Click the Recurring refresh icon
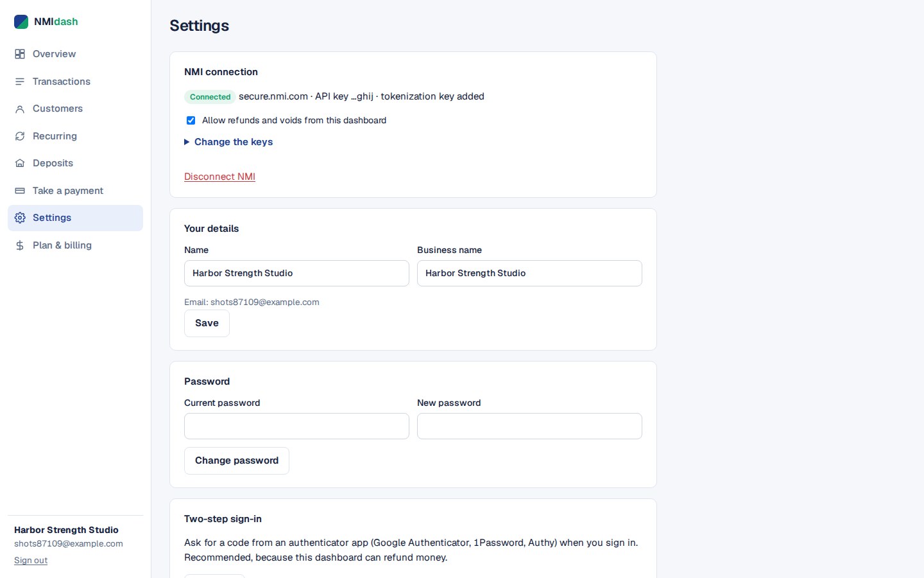 pyautogui.click(x=20, y=136)
